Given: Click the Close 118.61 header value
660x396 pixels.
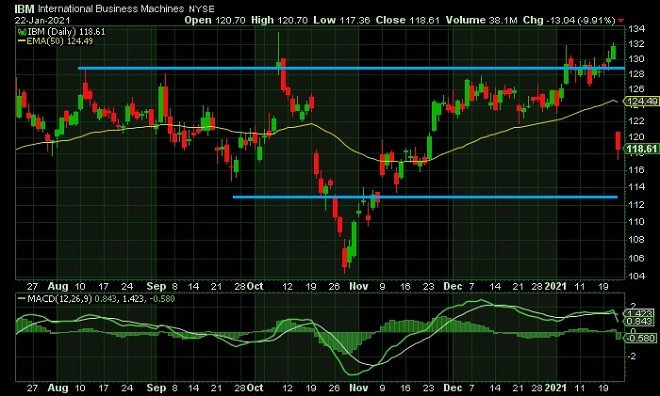Looking at the screenshot, I should click(x=408, y=20).
